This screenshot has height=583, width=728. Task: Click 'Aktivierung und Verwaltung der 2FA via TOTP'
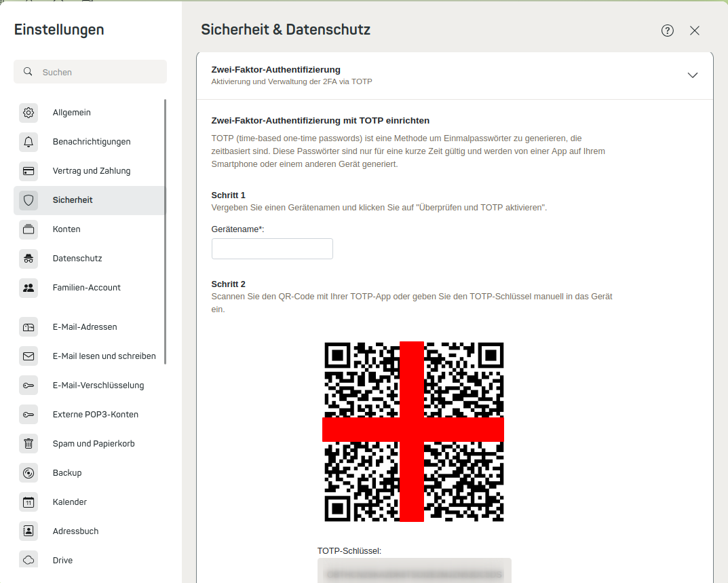point(292,81)
